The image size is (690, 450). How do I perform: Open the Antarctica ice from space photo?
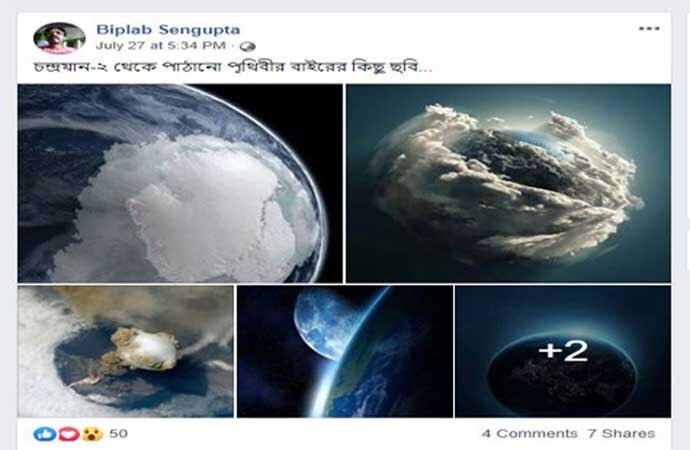click(180, 183)
